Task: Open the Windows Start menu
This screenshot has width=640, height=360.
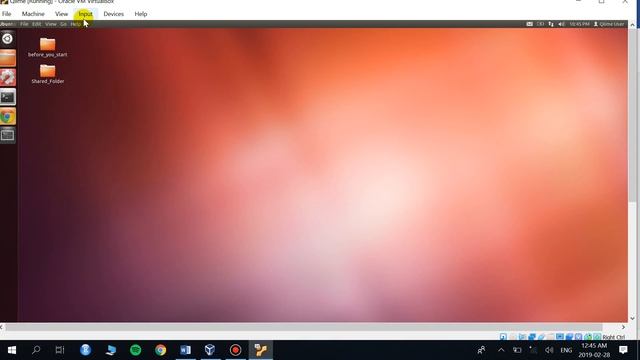Action: coord(12,350)
